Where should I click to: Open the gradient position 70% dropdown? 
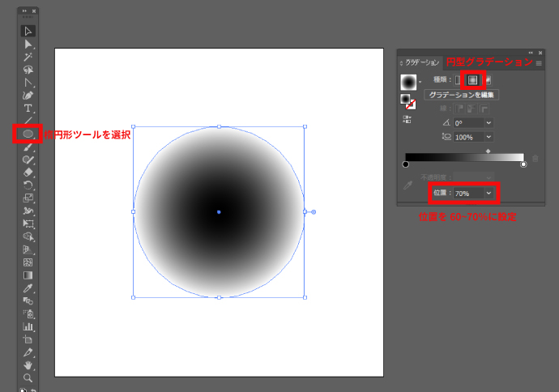[489, 194]
